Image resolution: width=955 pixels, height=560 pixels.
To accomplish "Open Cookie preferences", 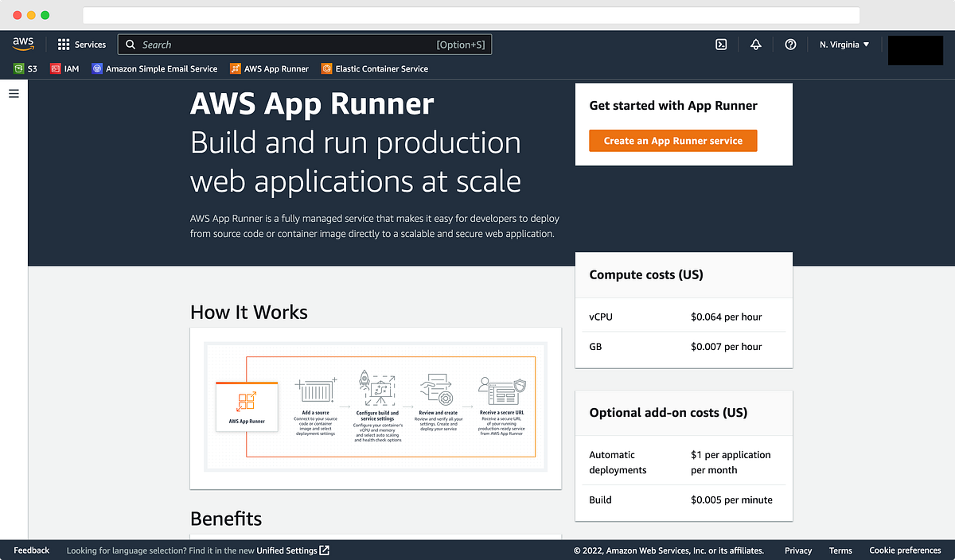I will pos(905,550).
